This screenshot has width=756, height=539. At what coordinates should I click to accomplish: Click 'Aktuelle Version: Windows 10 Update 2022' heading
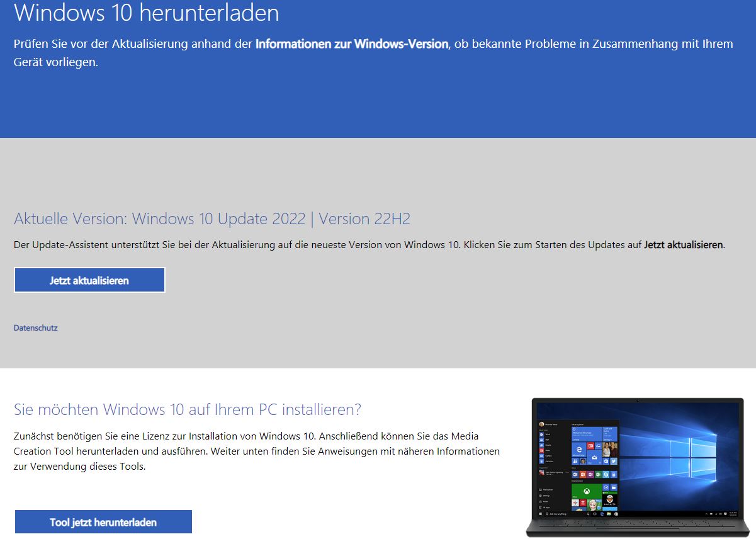(212, 218)
